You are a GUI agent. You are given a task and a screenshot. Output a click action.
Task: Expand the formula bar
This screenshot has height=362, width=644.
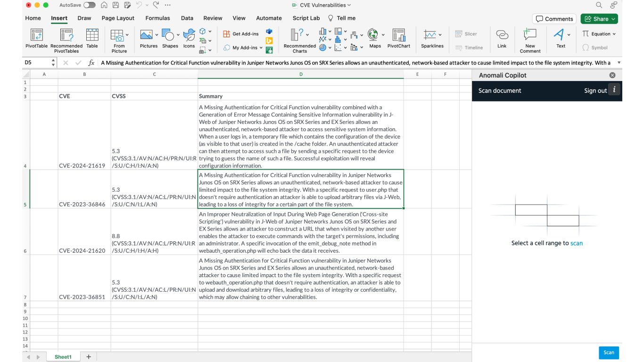pos(619,63)
